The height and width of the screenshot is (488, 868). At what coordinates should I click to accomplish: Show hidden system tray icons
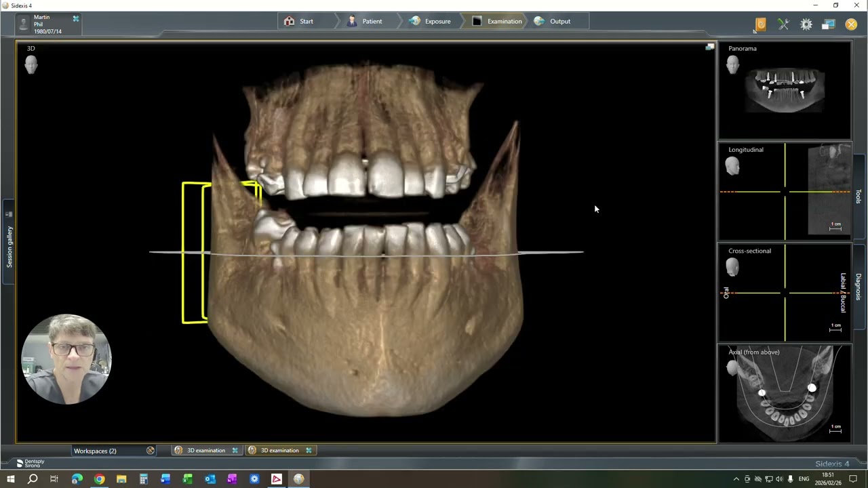coord(736,479)
